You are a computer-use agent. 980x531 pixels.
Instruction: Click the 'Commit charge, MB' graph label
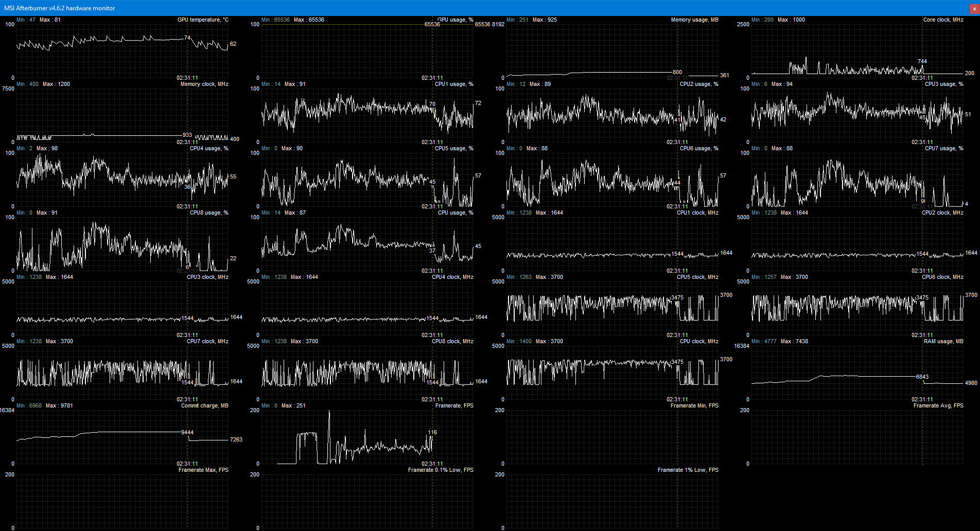pos(205,405)
